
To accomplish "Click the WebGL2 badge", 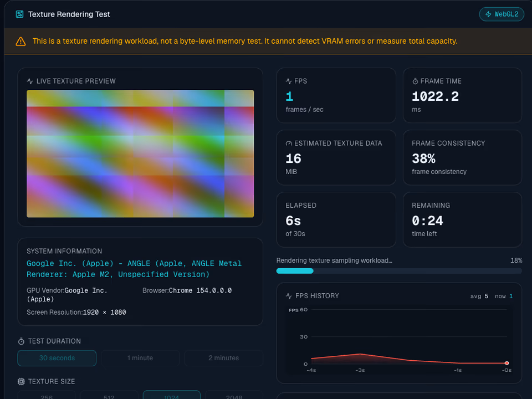I will tap(502, 14).
